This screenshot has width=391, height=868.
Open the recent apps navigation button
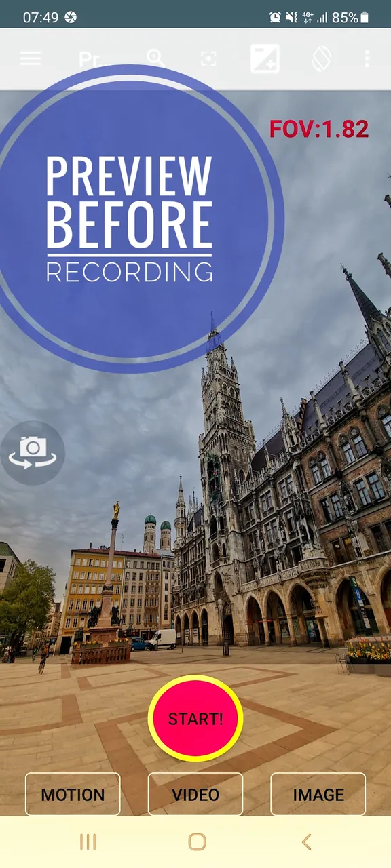(x=88, y=842)
